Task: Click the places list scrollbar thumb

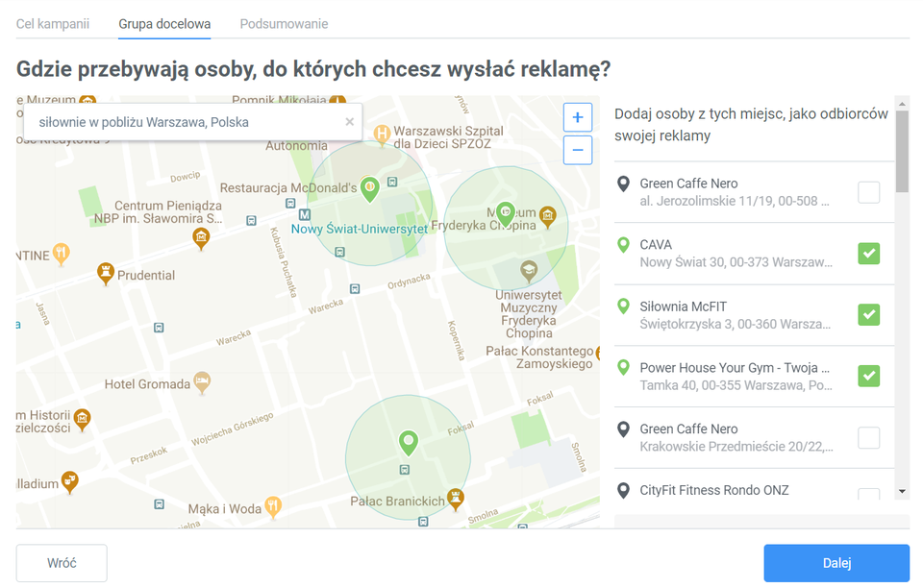Action: [x=903, y=151]
